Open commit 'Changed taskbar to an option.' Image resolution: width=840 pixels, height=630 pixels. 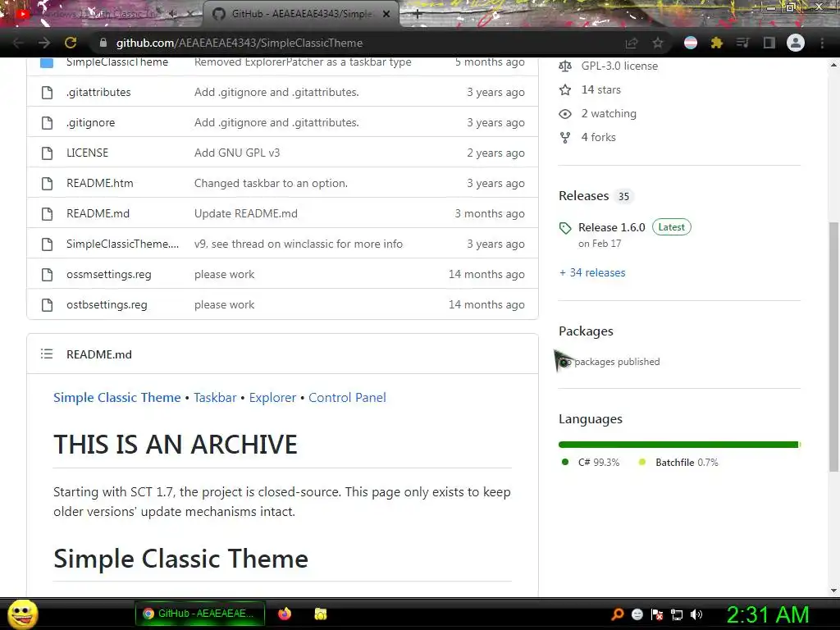point(271,183)
